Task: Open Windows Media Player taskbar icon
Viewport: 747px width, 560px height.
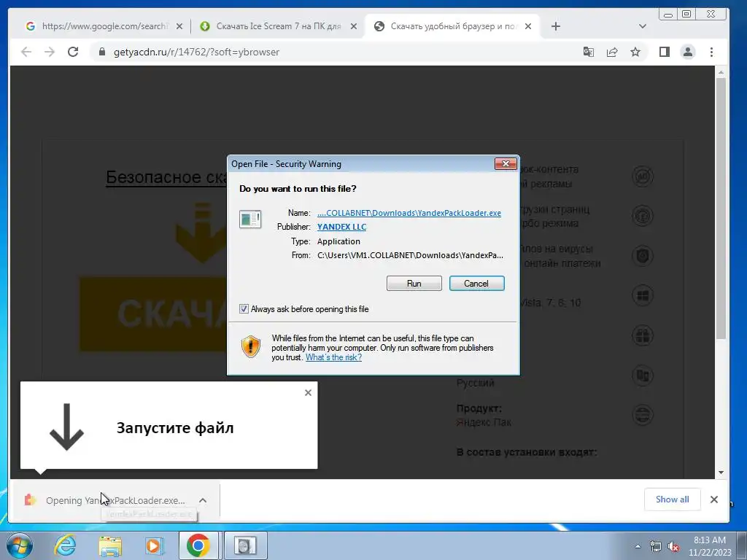Action: (154, 545)
